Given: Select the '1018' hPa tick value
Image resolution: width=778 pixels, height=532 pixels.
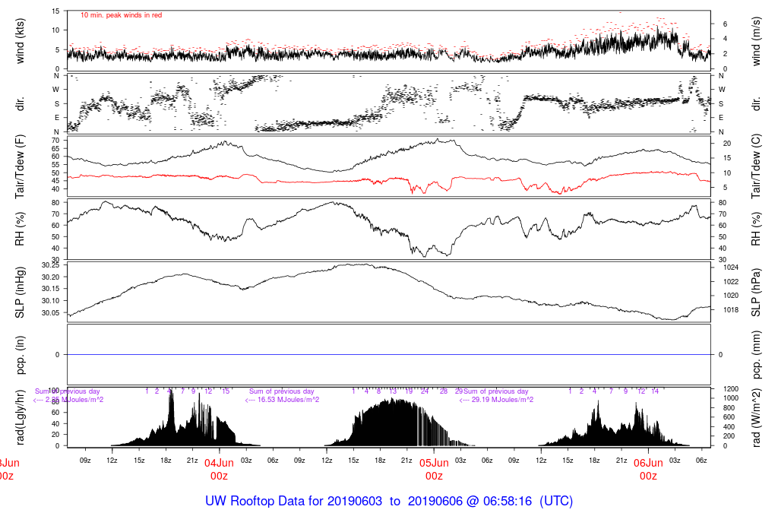Looking at the screenshot, I should tap(731, 310).
